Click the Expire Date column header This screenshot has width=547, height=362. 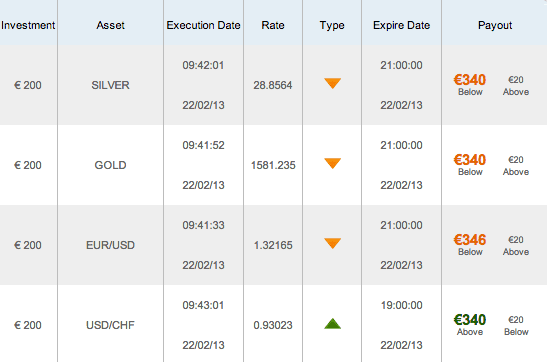point(402,25)
